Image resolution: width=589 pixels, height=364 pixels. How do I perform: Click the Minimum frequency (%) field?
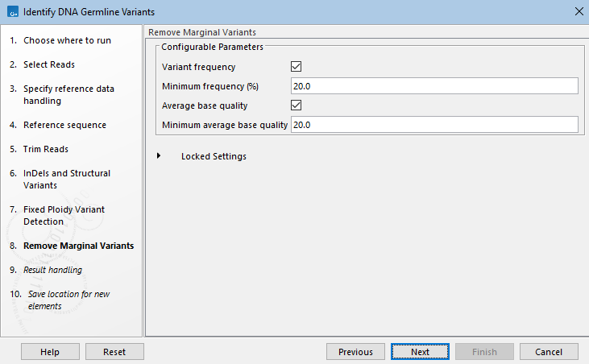pyautogui.click(x=434, y=86)
